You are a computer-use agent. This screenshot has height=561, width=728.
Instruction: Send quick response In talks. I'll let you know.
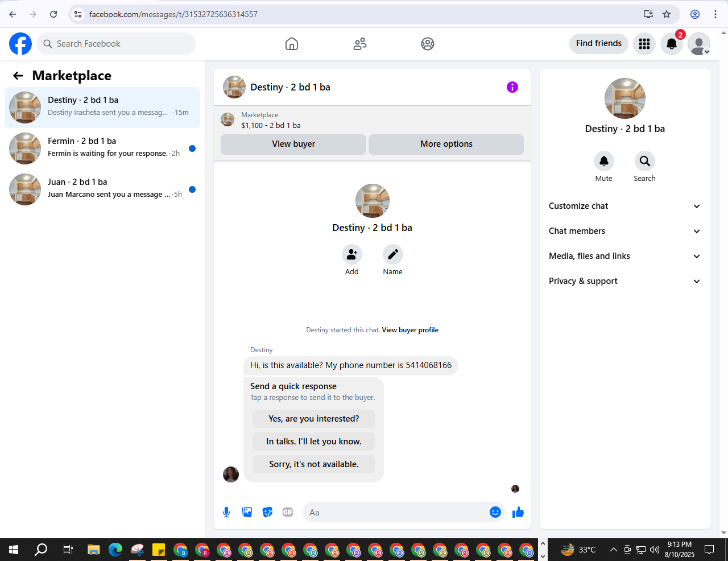(314, 442)
